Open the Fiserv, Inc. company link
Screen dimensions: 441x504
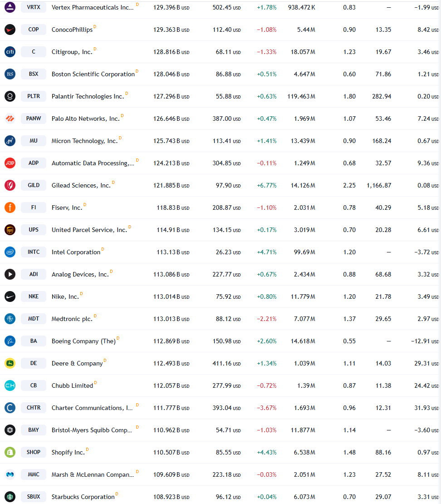coord(67,208)
